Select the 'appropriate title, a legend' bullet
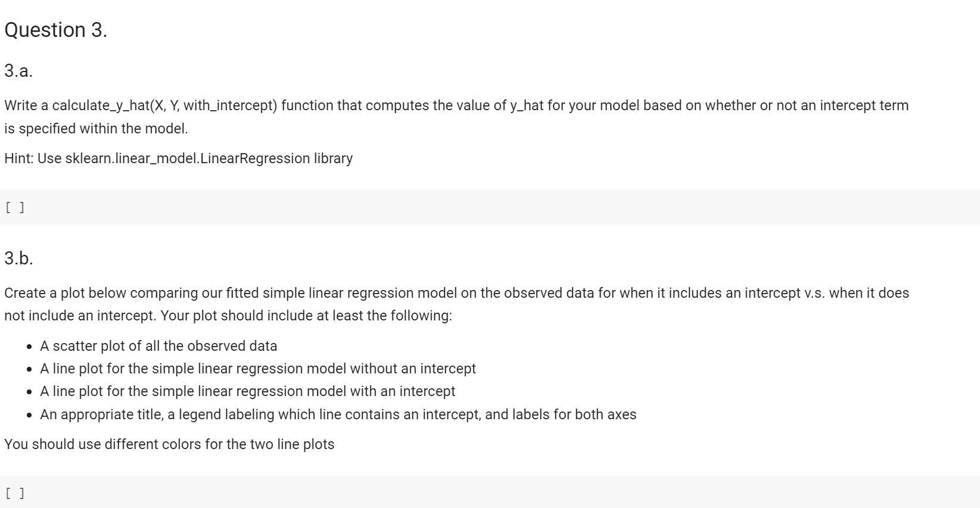Viewport: 980px width, 508px height. click(338, 414)
